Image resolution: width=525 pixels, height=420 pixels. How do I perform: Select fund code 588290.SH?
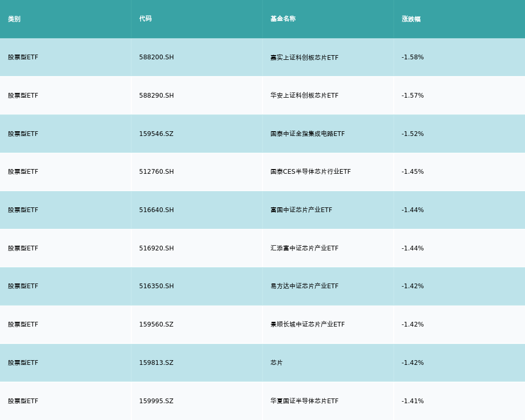[156, 96]
